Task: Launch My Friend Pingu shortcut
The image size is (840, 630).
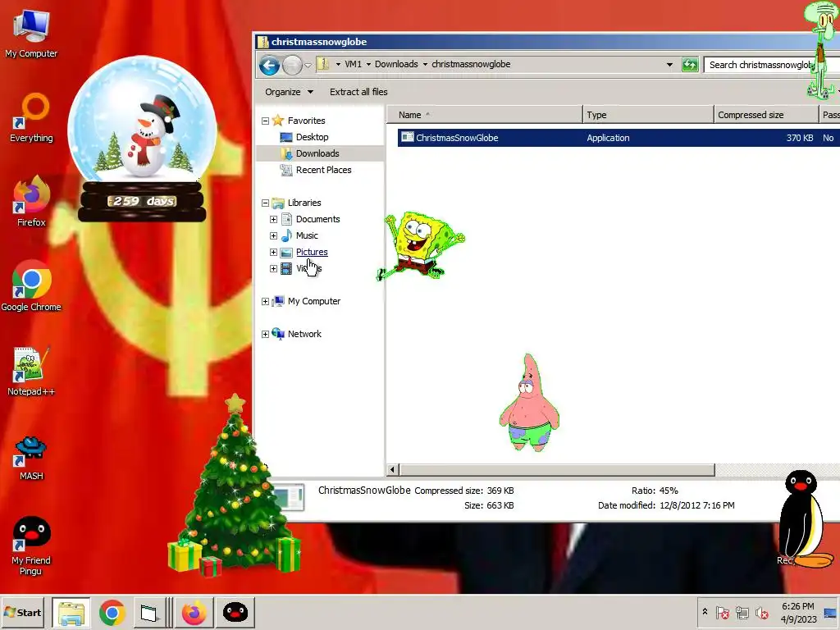Action: click(x=31, y=546)
